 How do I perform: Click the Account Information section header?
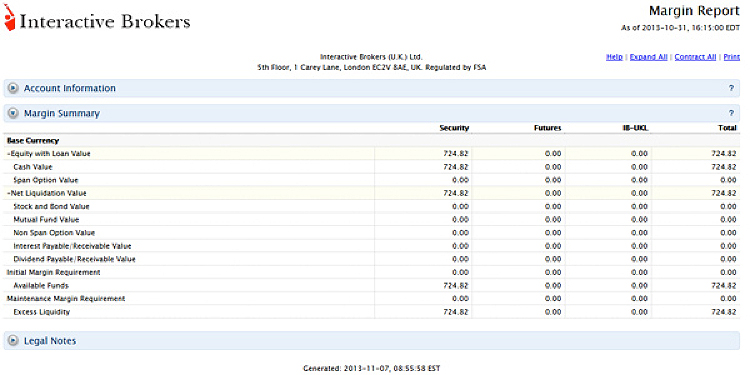tap(372, 88)
